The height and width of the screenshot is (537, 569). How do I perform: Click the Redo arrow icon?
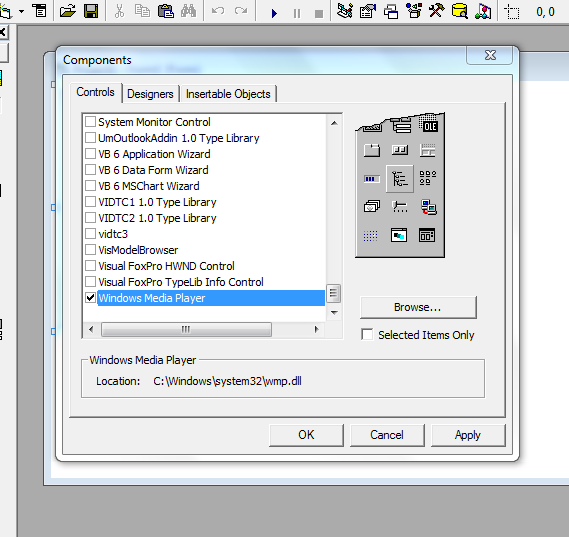pos(241,11)
